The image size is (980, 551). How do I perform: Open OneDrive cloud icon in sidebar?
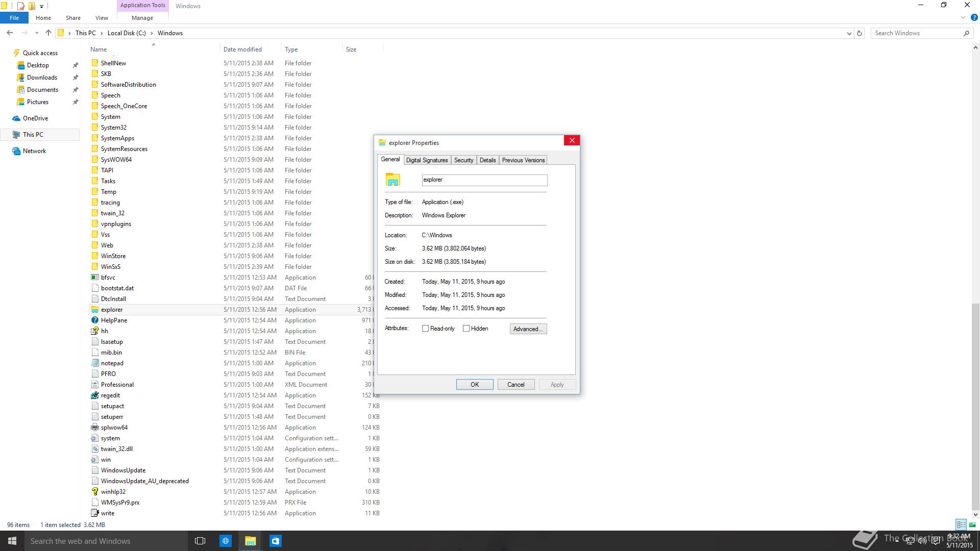pos(16,118)
